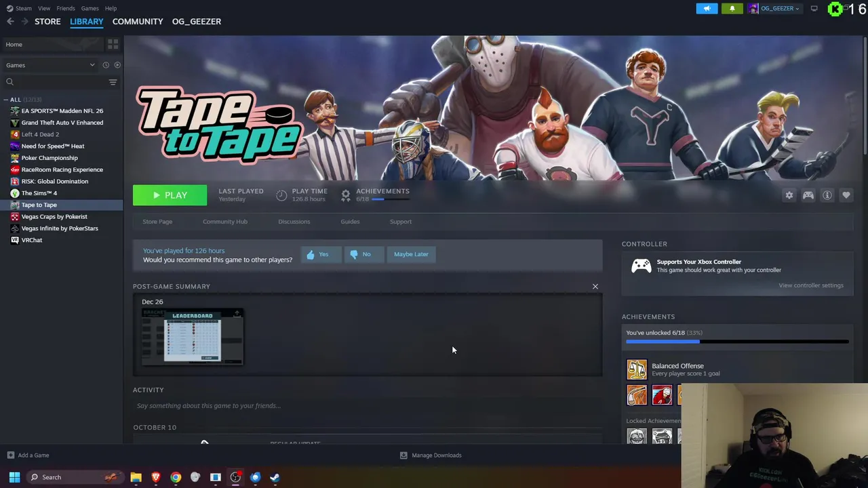868x488 pixels.
Task: Open the Games menu
Action: coord(90,8)
